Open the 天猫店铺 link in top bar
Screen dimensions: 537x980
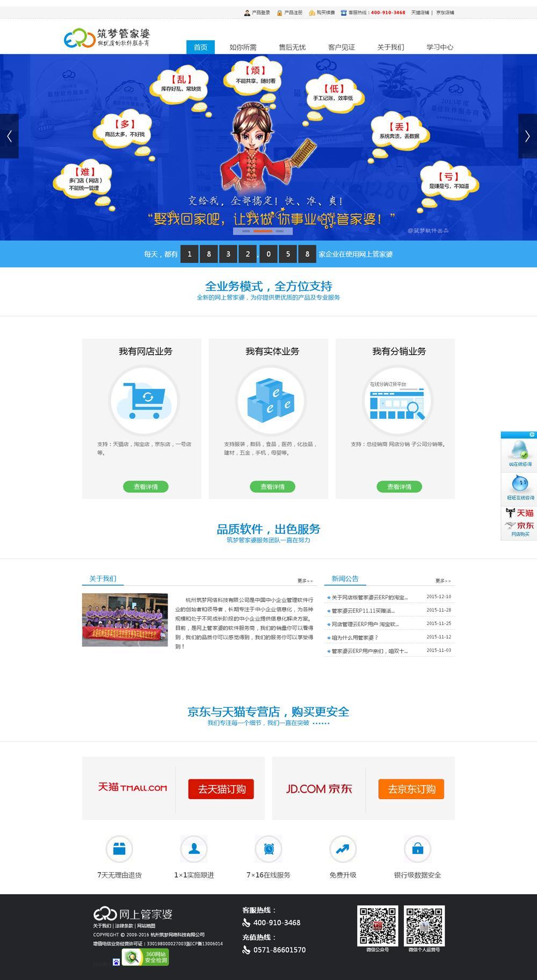coord(420,13)
